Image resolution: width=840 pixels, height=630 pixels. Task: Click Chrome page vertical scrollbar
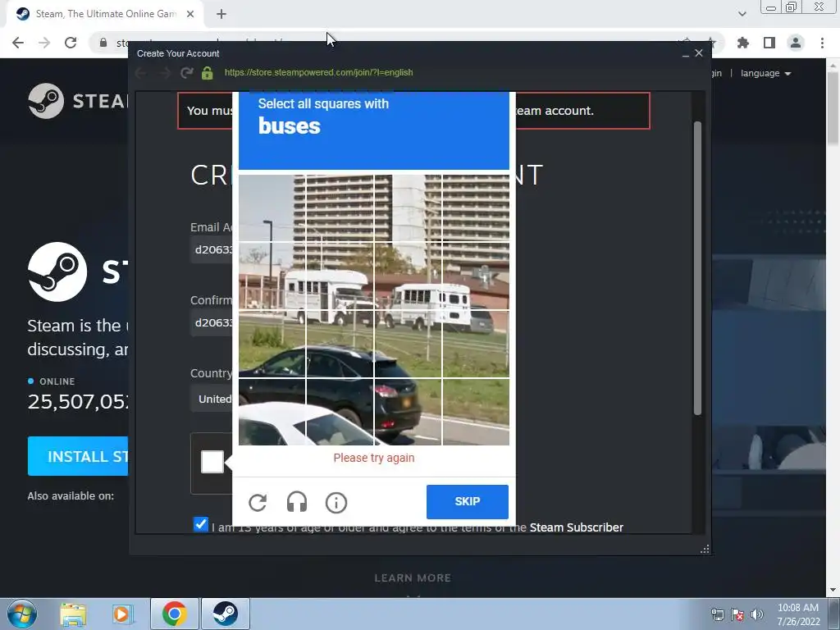pos(833,107)
